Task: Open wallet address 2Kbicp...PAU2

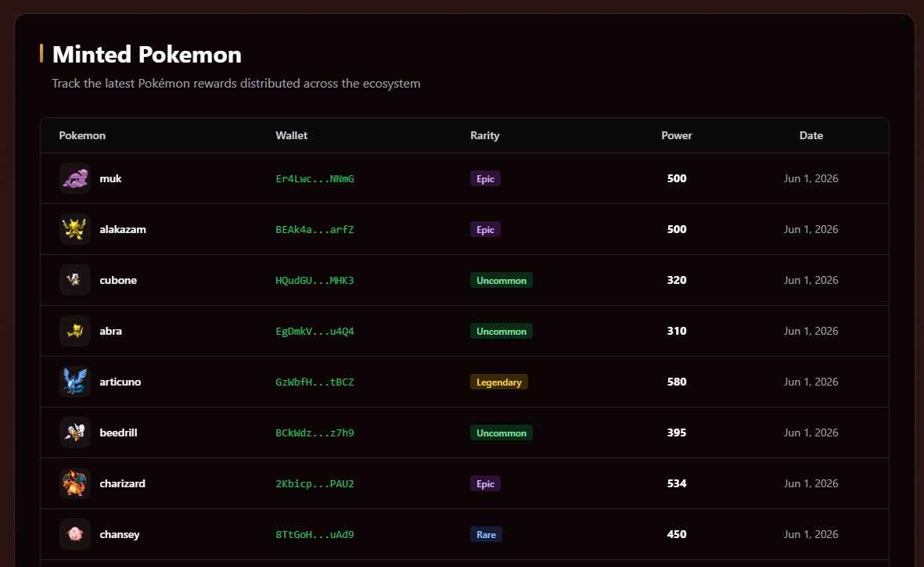Action: [315, 484]
